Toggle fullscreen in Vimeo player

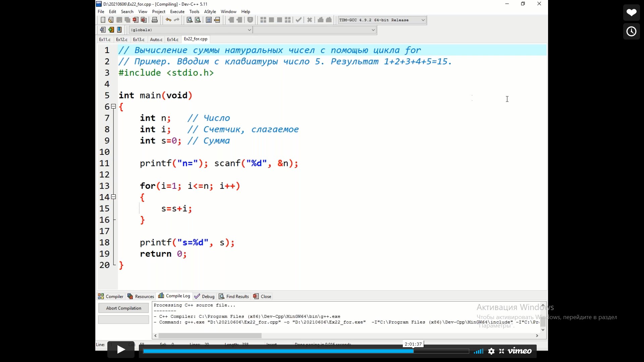(x=502, y=351)
